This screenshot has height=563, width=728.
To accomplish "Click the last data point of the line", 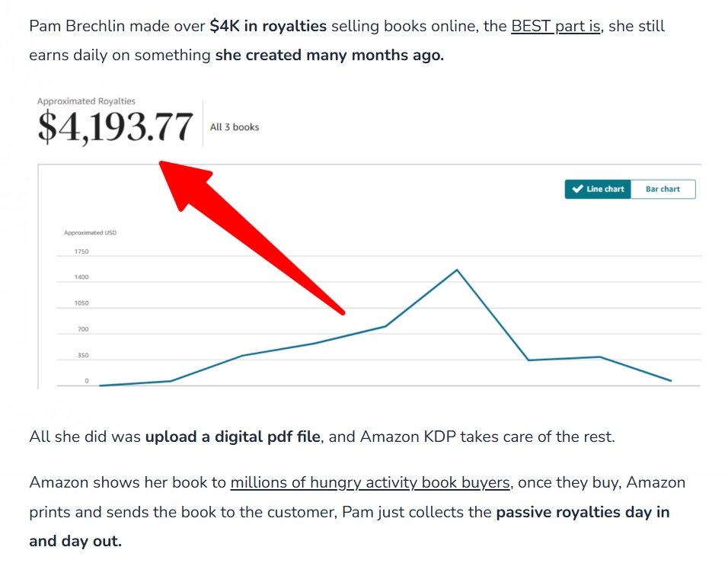I will click(670, 381).
